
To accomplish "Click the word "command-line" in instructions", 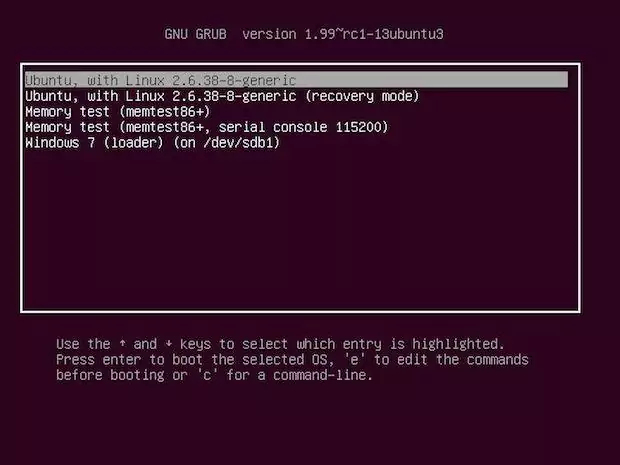I will click(320, 375).
